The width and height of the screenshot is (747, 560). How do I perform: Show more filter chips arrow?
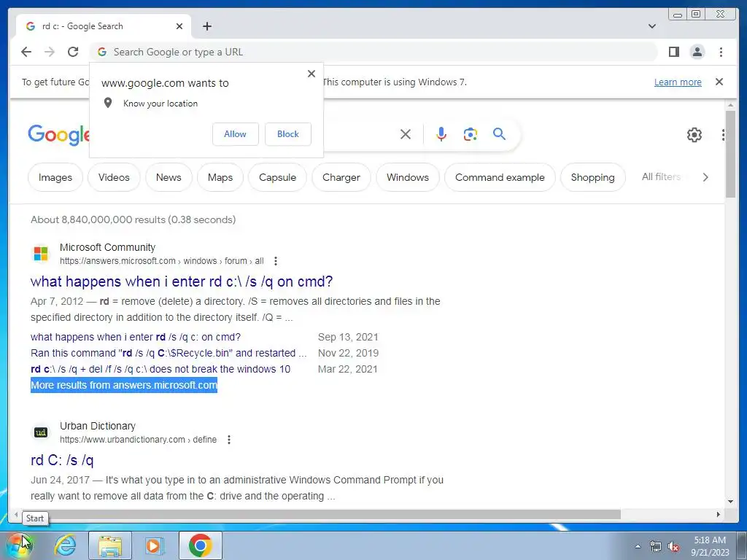[705, 177]
